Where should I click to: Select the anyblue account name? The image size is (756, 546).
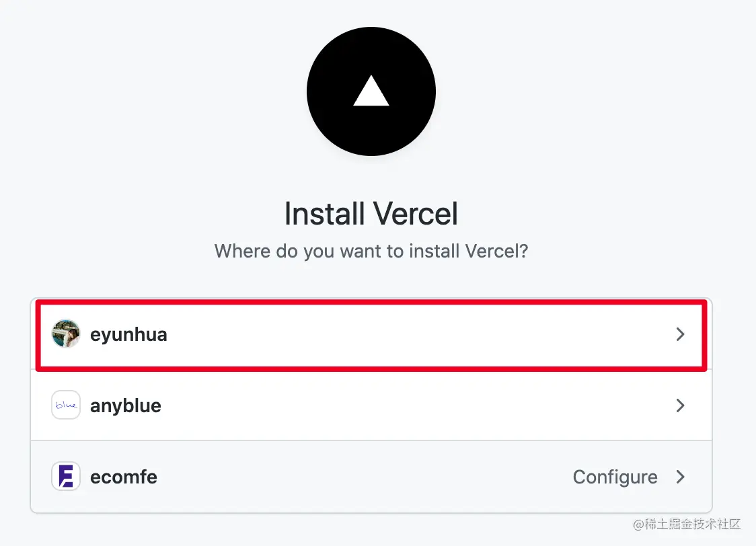tap(125, 405)
